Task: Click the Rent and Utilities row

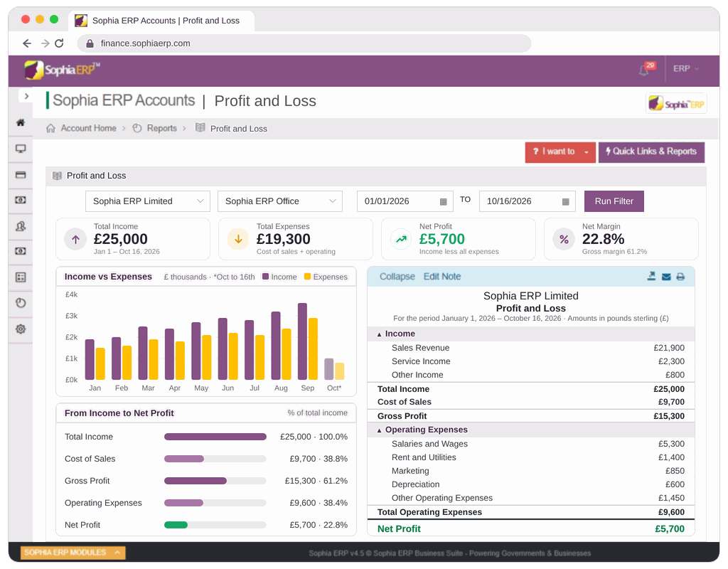Action: [x=531, y=457]
